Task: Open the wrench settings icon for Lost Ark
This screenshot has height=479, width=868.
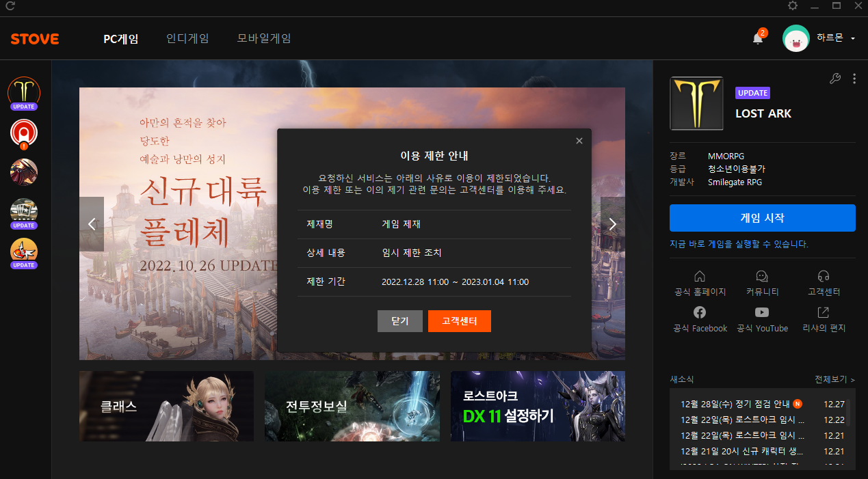Action: [834, 79]
